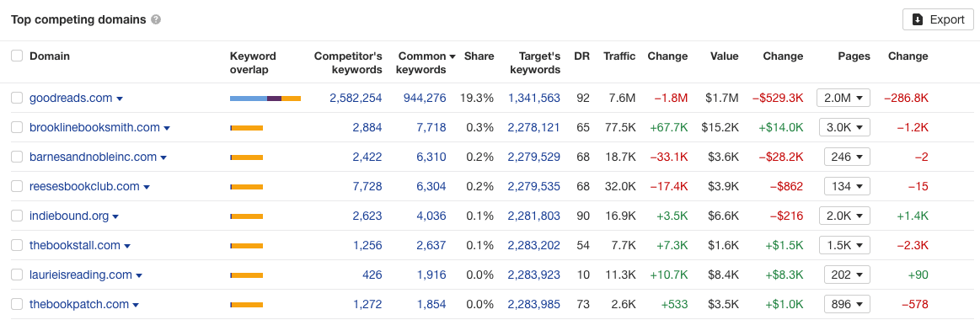Toggle the select-all checkbox in header

17,56
